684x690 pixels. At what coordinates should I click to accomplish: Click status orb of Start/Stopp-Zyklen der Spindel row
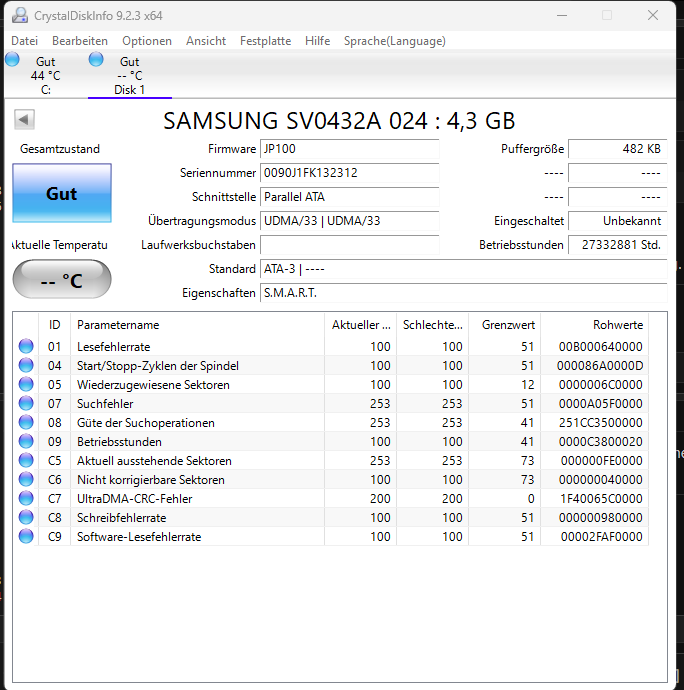point(26,365)
